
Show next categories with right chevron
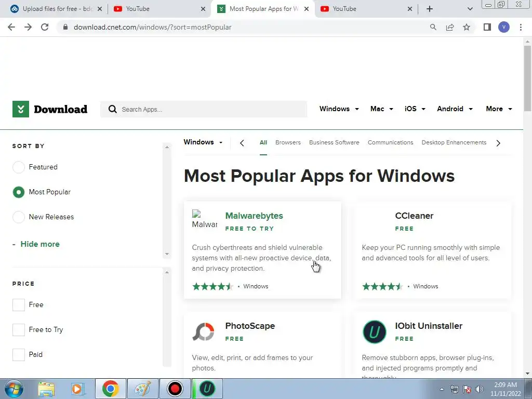point(498,143)
